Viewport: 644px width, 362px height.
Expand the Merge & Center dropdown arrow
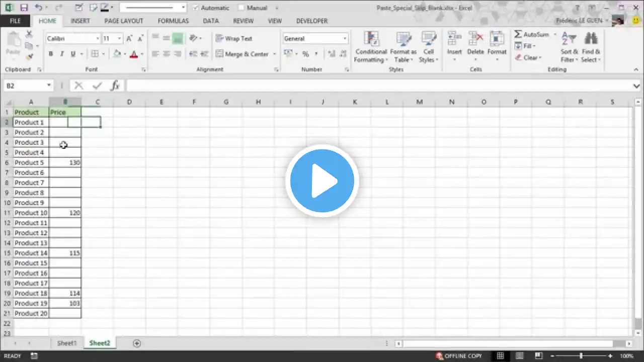coord(275,54)
